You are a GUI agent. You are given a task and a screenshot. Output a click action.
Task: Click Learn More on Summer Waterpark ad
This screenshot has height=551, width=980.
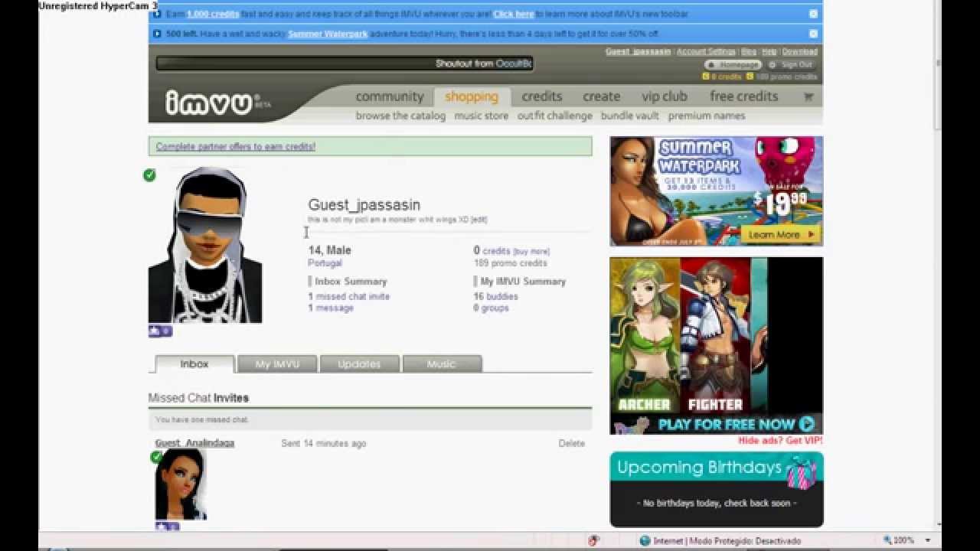coord(779,234)
